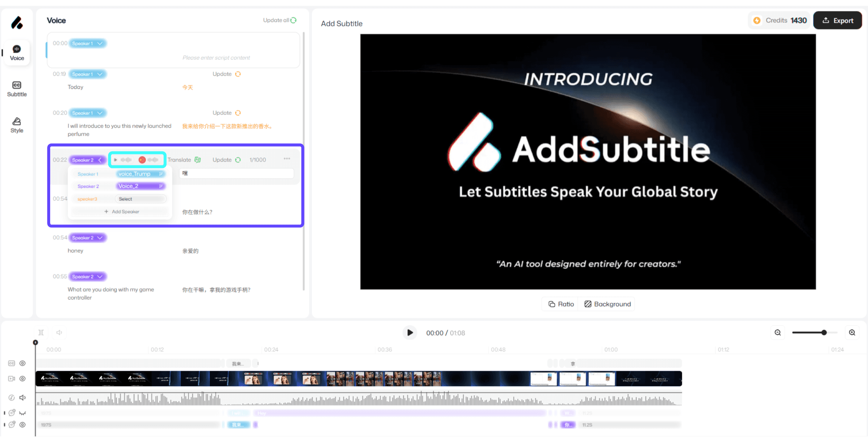Switch to the Subtitle tab in the sidebar
This screenshot has width=868, height=448.
17,89
